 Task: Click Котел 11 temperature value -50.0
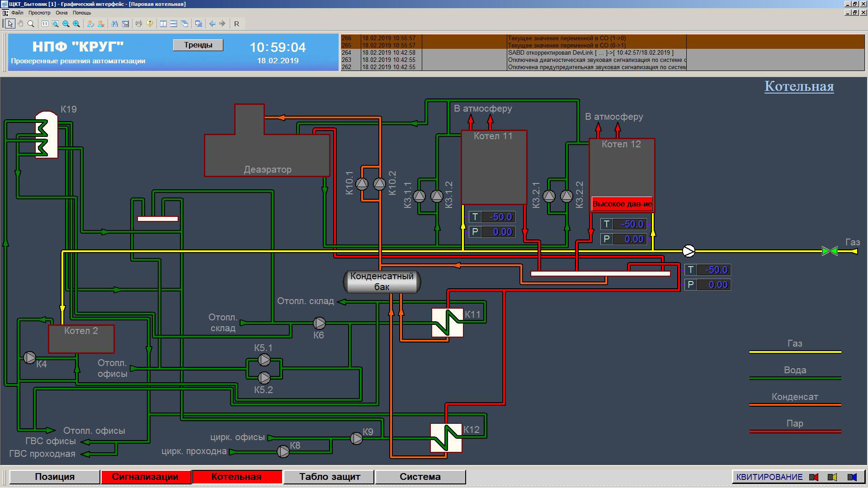498,217
